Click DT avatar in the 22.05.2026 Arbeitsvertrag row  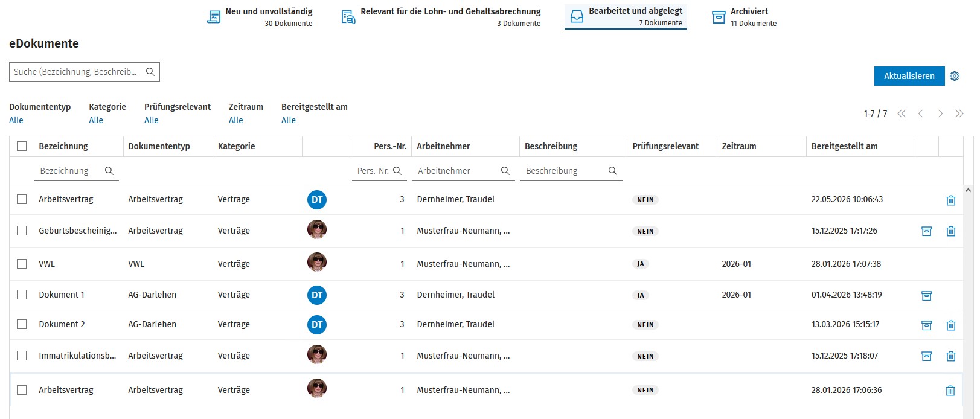[x=317, y=200]
